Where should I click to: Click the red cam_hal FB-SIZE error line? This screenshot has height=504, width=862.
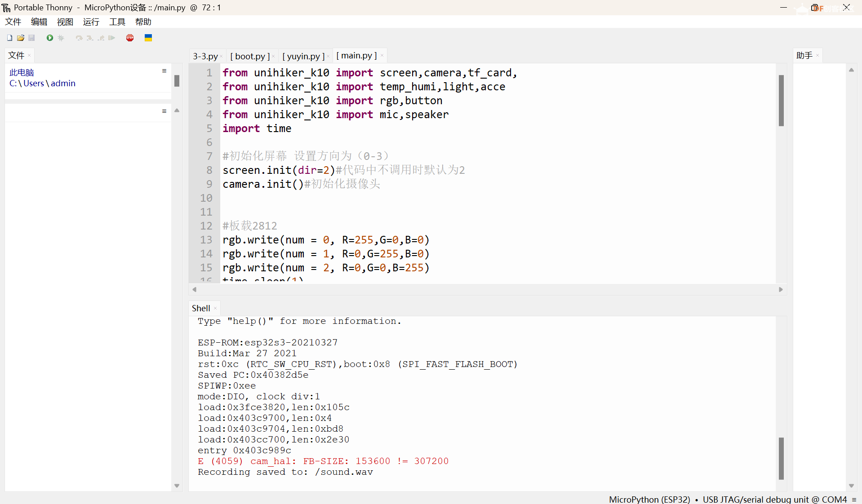[x=323, y=461]
